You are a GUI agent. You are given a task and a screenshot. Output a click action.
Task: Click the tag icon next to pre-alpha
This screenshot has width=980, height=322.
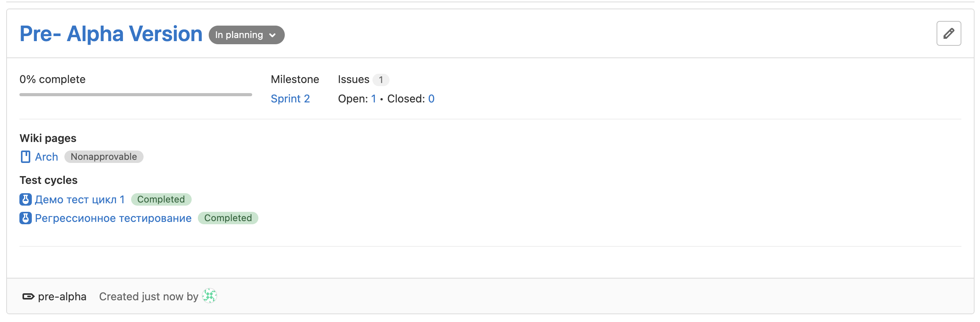click(x=28, y=297)
